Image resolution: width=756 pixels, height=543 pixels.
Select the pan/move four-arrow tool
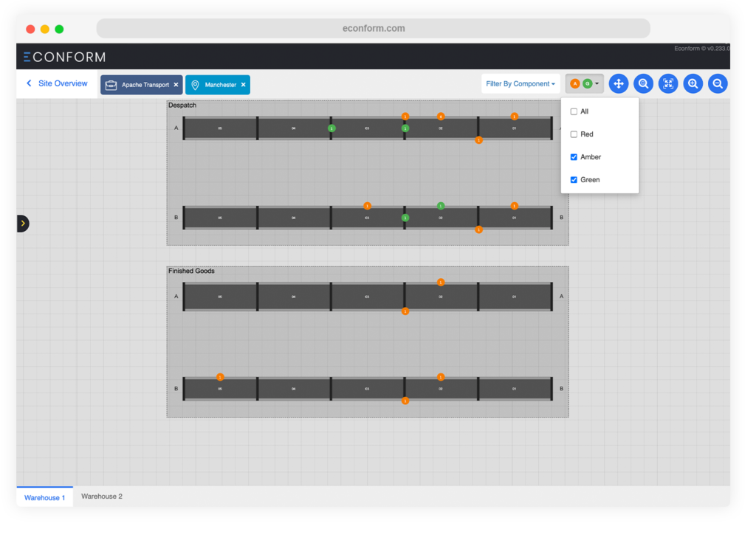click(619, 84)
